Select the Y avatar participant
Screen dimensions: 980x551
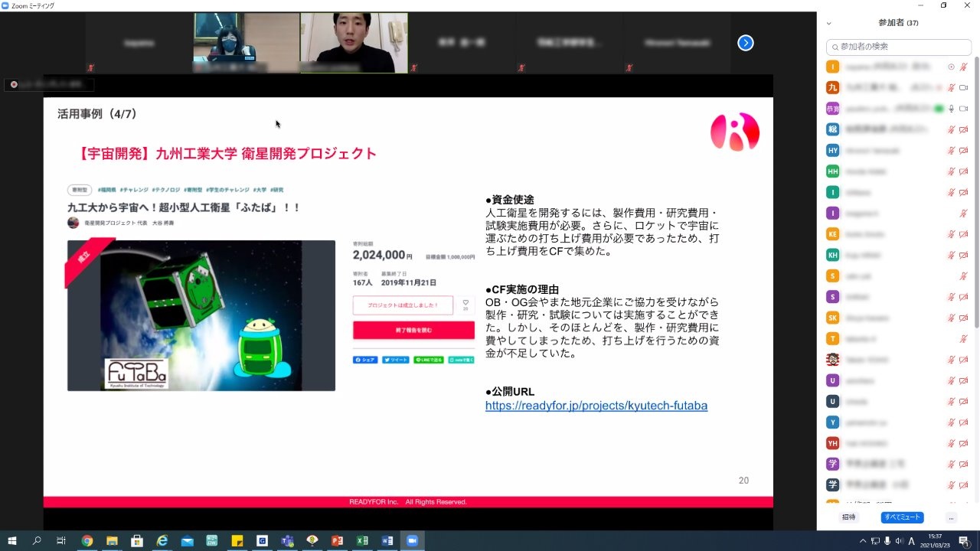coord(833,422)
